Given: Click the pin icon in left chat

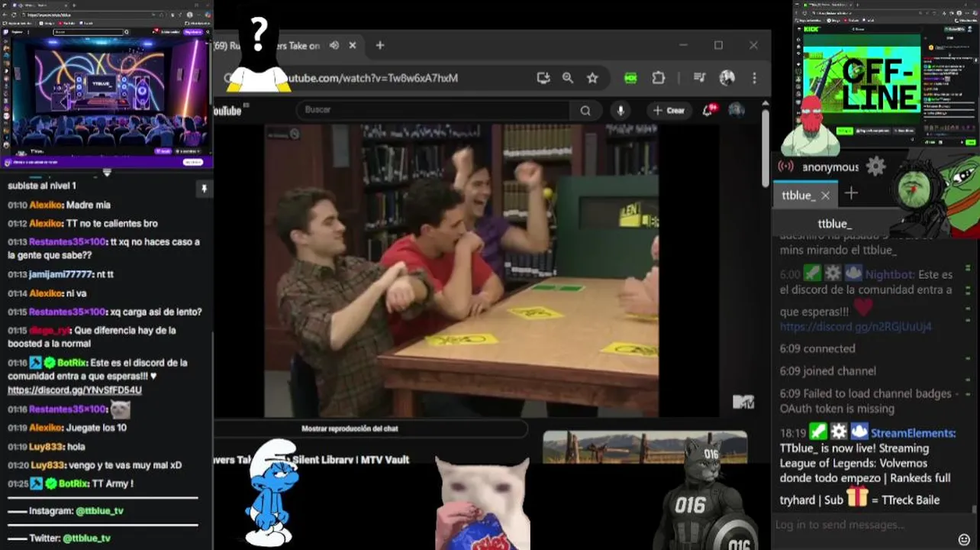Looking at the screenshot, I should (203, 188).
